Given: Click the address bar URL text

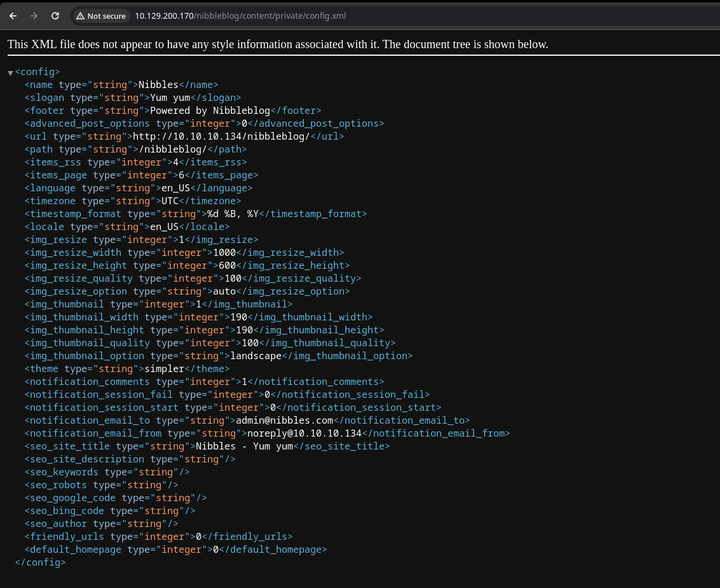Looking at the screenshot, I should (240, 16).
